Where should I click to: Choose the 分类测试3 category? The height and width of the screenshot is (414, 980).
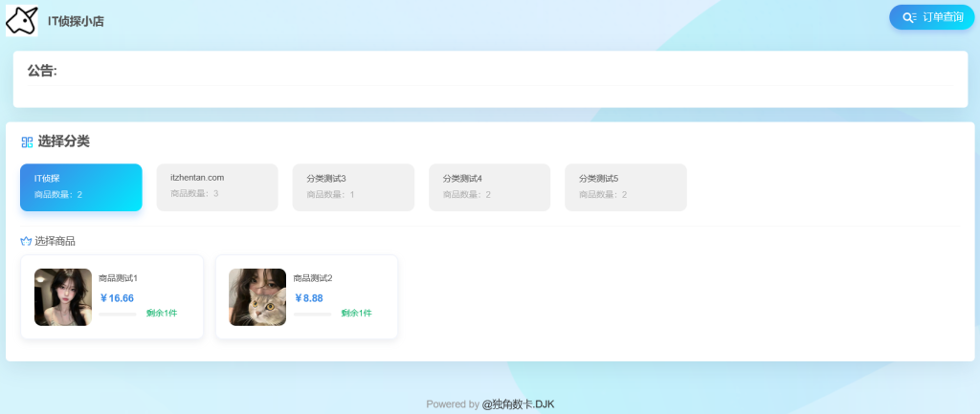tap(353, 186)
